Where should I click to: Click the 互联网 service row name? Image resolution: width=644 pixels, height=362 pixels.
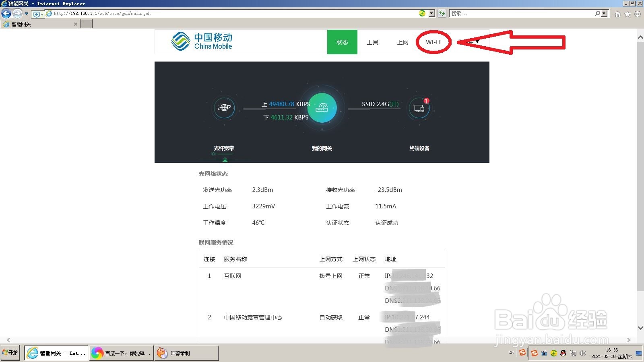pyautogui.click(x=232, y=276)
